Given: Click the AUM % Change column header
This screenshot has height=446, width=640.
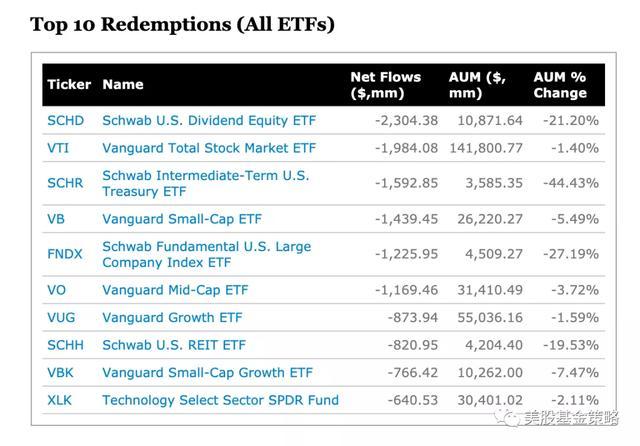Looking at the screenshot, I should click(560, 85).
